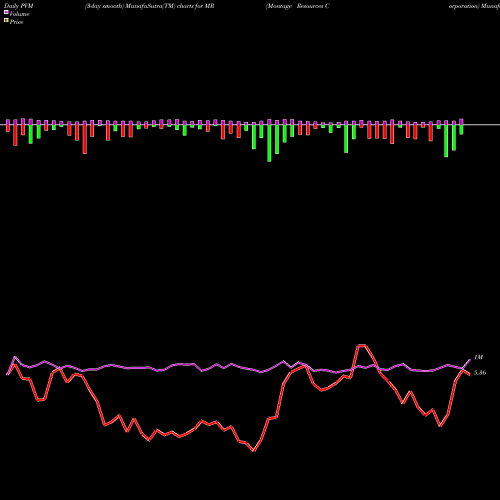500x500 pixels.
Task: Click the 'Daily PVM' chart title
Action: click(x=19, y=6)
